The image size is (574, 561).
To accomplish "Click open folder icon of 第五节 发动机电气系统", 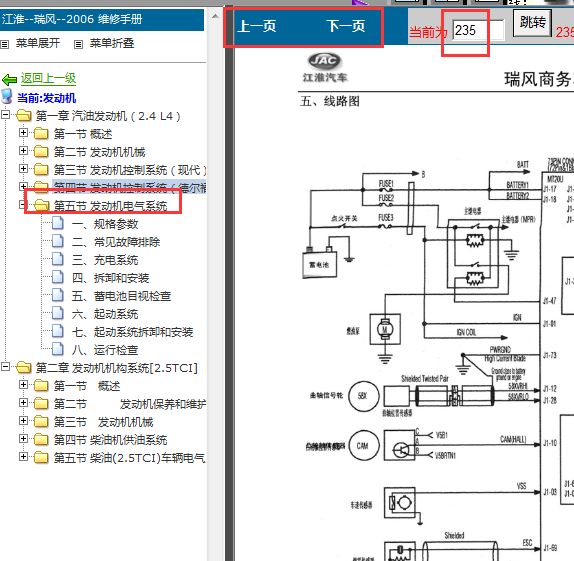I will click(x=41, y=205).
